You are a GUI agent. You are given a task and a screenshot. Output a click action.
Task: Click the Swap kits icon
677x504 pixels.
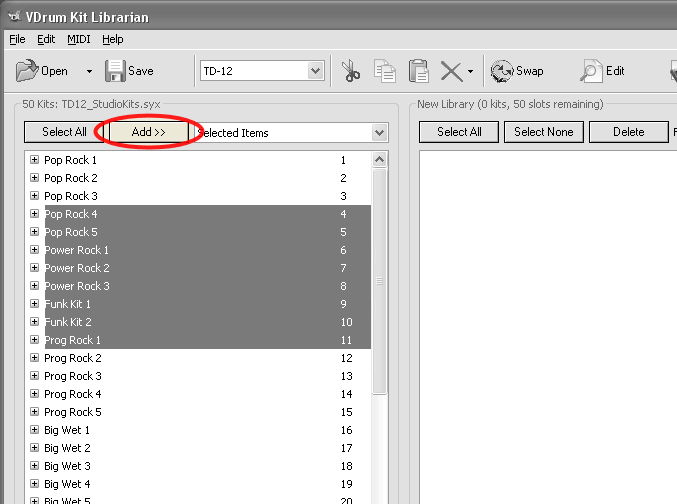click(x=501, y=71)
